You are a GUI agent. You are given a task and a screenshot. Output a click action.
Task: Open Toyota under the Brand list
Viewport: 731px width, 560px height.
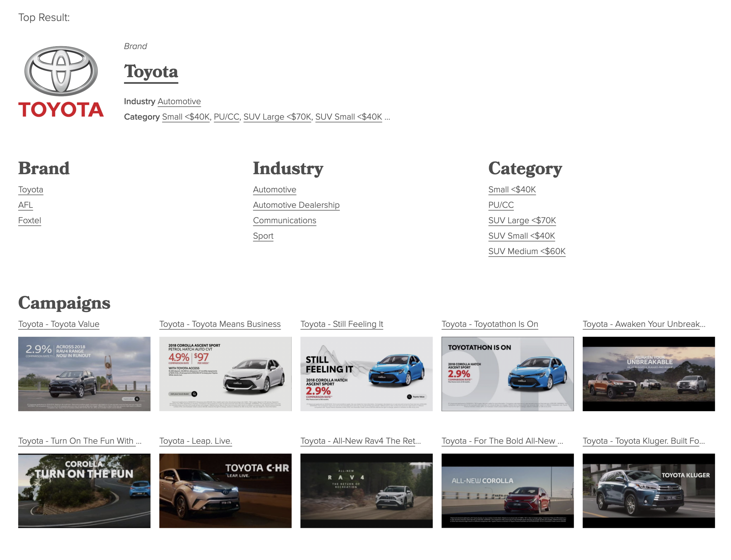tap(31, 189)
